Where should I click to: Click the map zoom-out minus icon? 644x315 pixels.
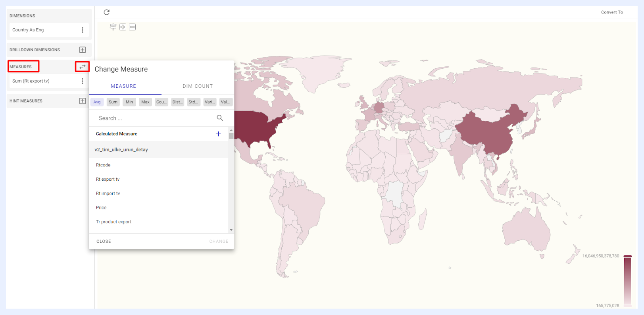click(133, 27)
